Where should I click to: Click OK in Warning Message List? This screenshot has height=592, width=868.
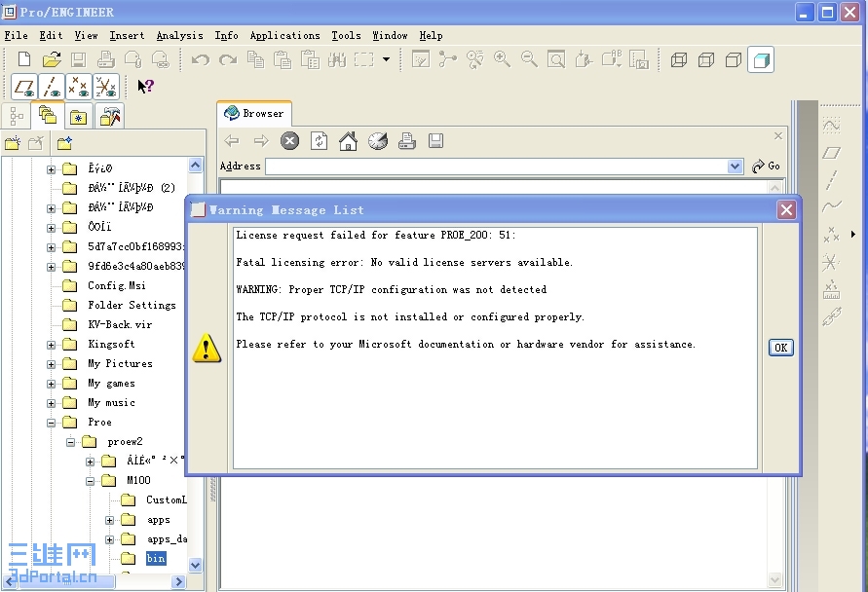pos(780,348)
